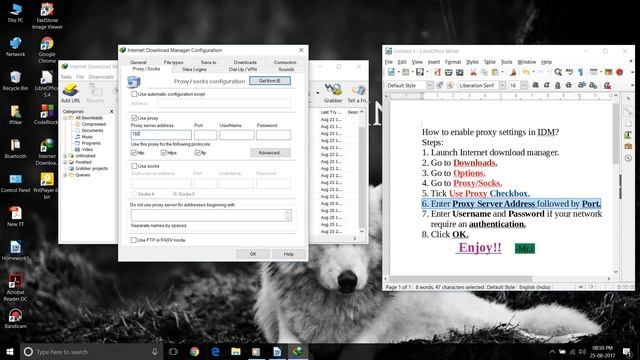Click the Export as PDF icon in Writer
The height and width of the screenshot is (360, 640).
(437, 72)
